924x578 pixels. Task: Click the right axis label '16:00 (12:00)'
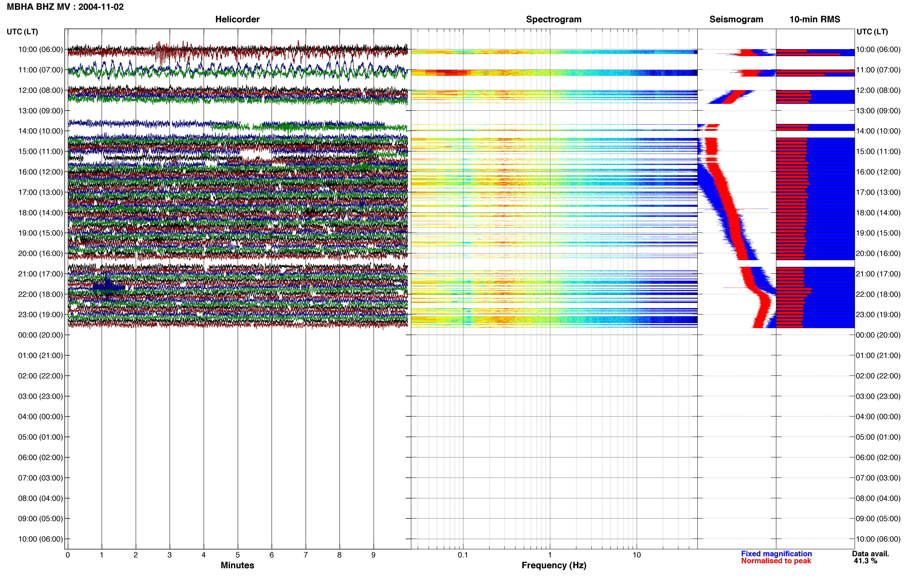[878, 172]
